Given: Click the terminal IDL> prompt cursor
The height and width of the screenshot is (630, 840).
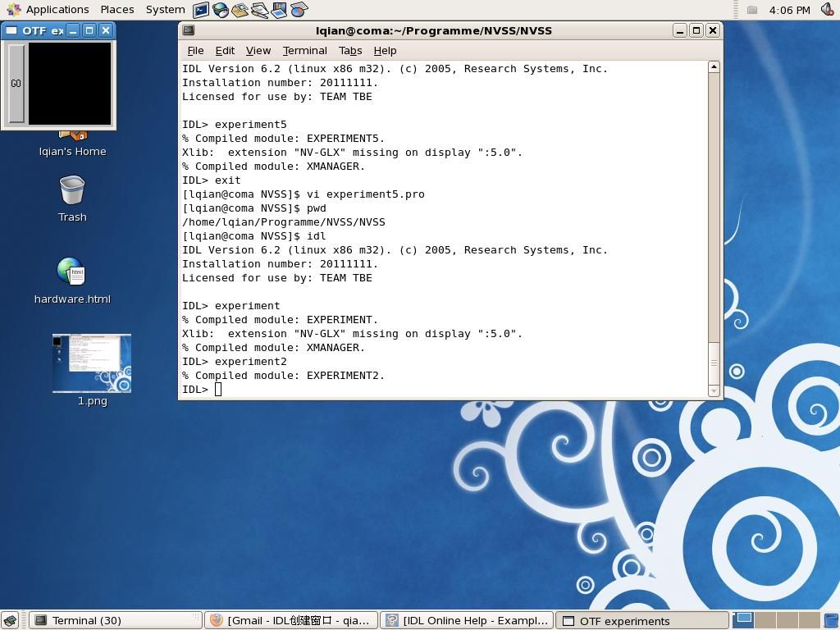Looking at the screenshot, I should click(x=218, y=390).
